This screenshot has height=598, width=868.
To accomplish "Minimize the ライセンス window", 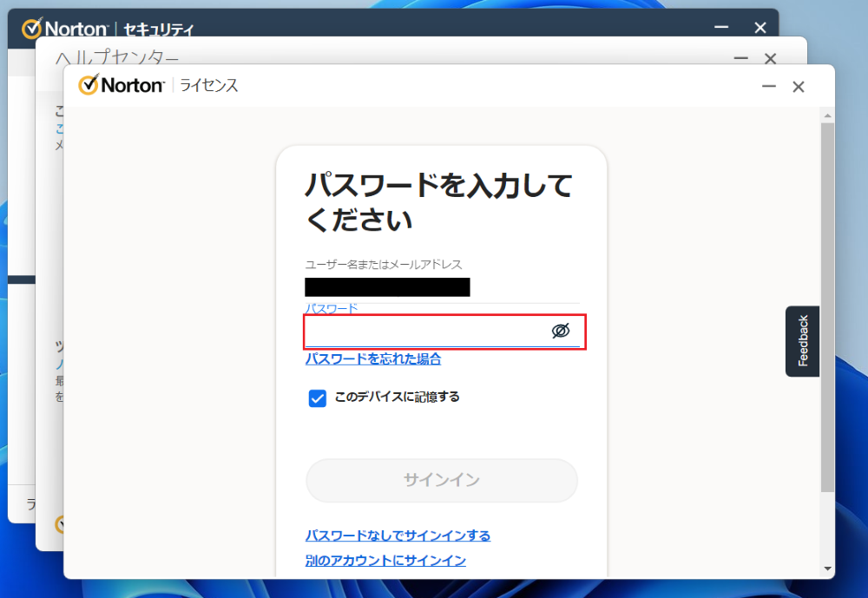I will (769, 87).
